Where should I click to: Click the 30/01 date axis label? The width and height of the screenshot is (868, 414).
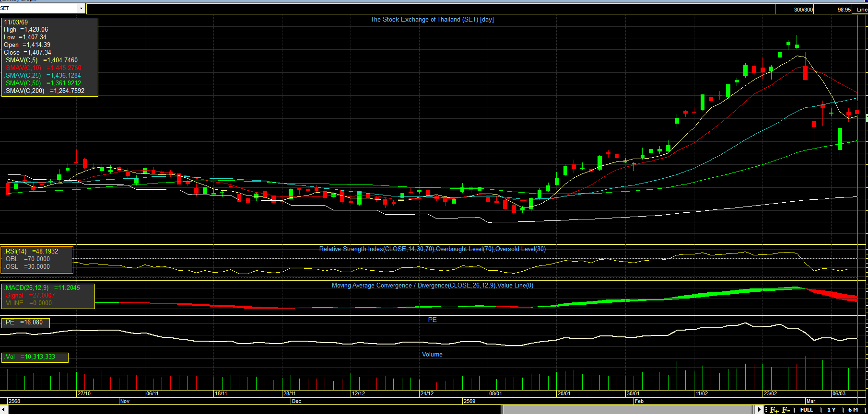click(633, 394)
